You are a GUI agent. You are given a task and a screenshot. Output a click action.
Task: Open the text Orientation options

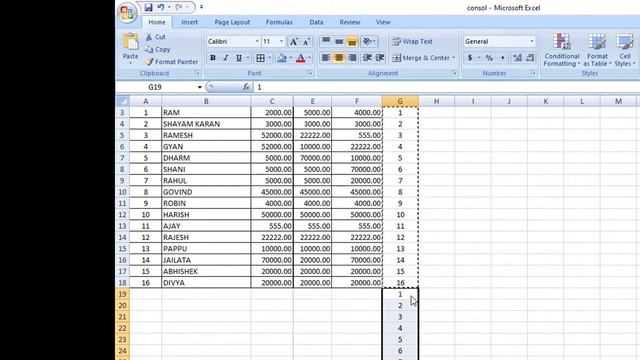pos(369,41)
